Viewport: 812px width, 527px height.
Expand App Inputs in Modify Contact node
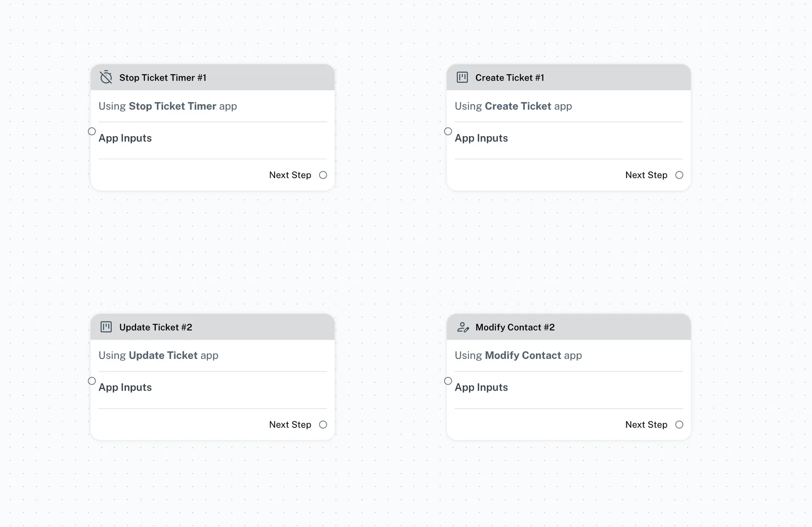pos(481,387)
